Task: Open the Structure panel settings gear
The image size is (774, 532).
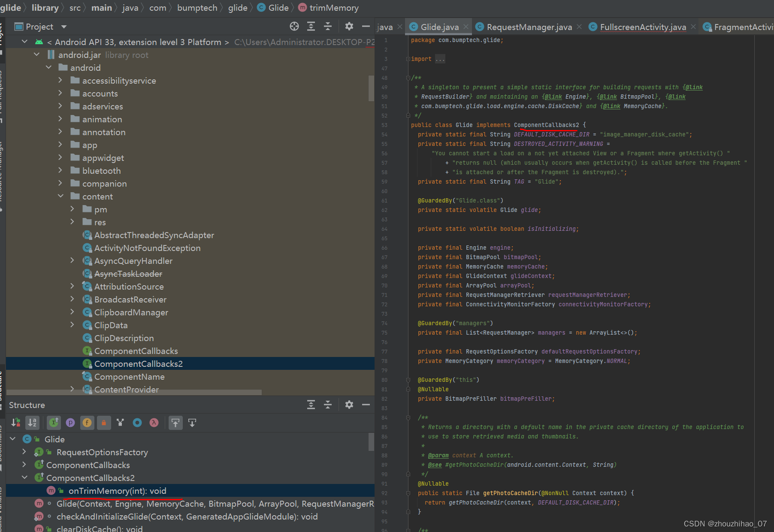Action: tap(349, 405)
